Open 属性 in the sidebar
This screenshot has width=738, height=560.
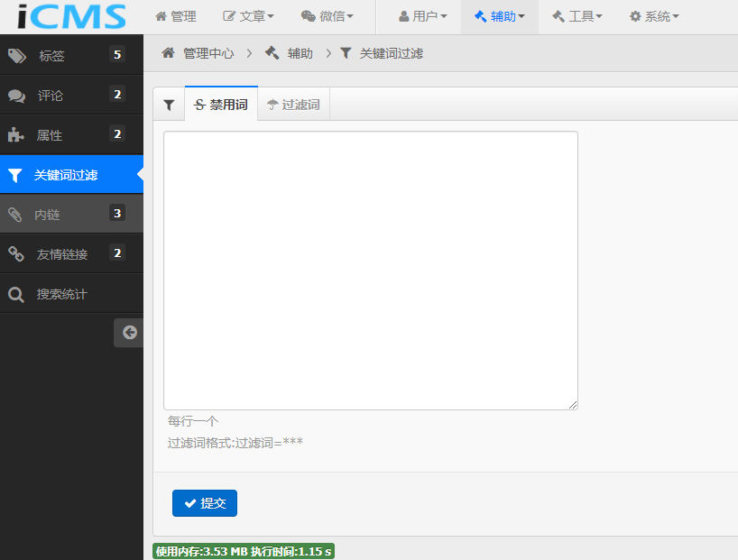pos(71,134)
